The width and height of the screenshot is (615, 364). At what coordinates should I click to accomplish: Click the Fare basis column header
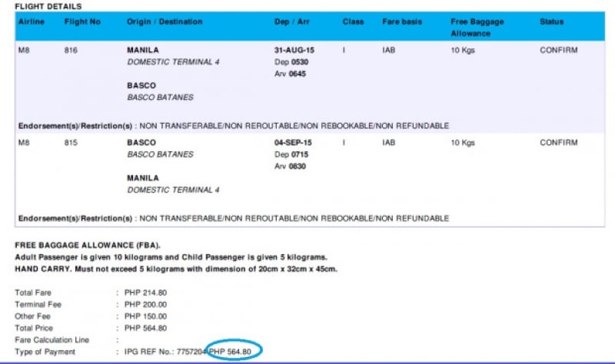coord(402,22)
